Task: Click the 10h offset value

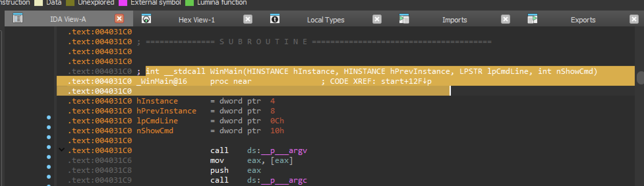Action: click(x=277, y=131)
